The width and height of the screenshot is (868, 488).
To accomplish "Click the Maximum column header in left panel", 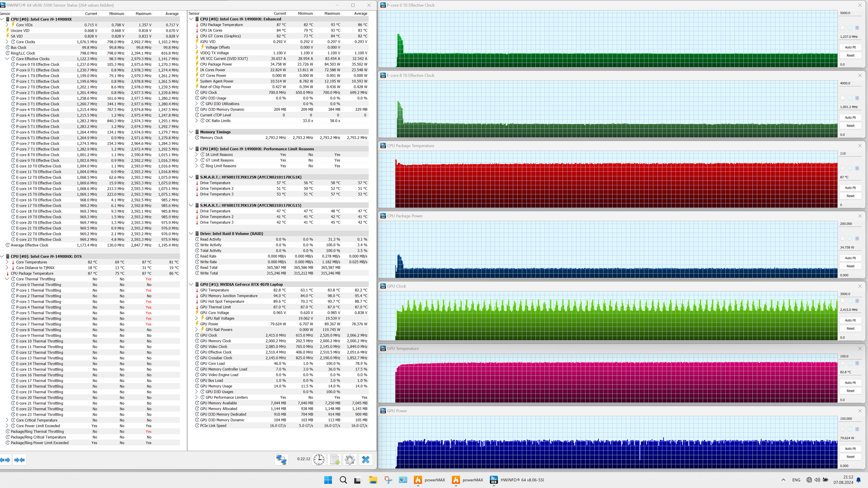I will click(x=143, y=14).
